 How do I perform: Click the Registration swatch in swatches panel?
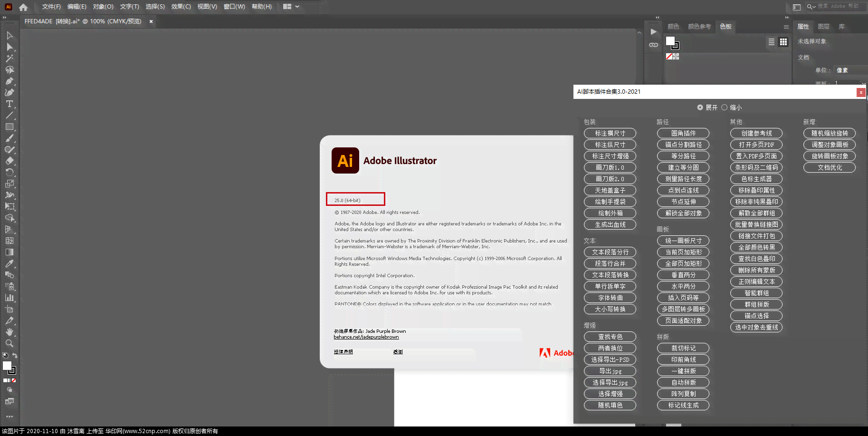(676, 57)
